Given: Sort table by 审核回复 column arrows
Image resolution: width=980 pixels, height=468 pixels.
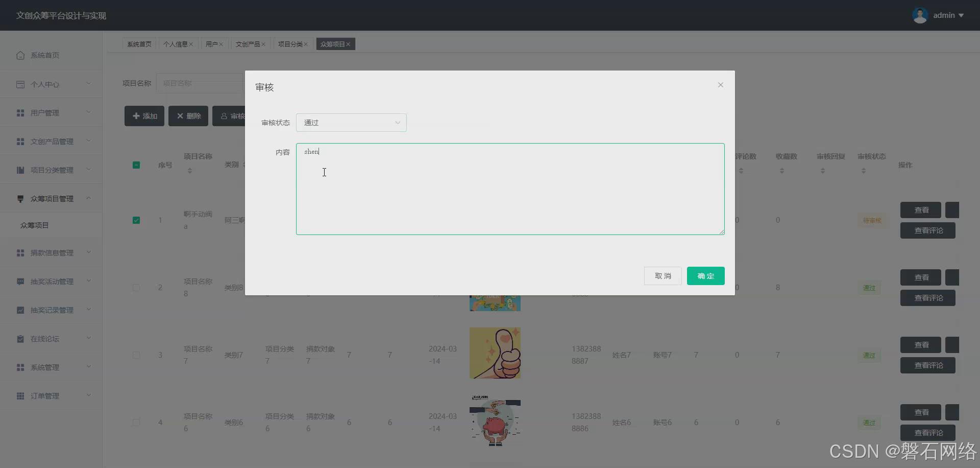Looking at the screenshot, I should [823, 171].
